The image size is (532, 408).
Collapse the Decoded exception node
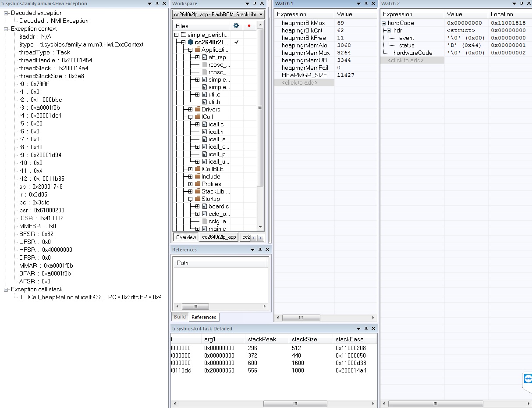point(6,13)
